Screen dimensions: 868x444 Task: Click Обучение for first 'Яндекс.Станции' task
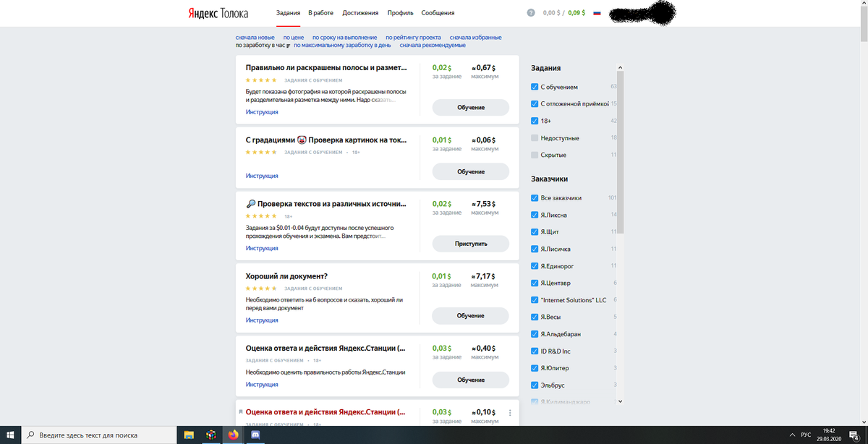pyautogui.click(x=471, y=380)
